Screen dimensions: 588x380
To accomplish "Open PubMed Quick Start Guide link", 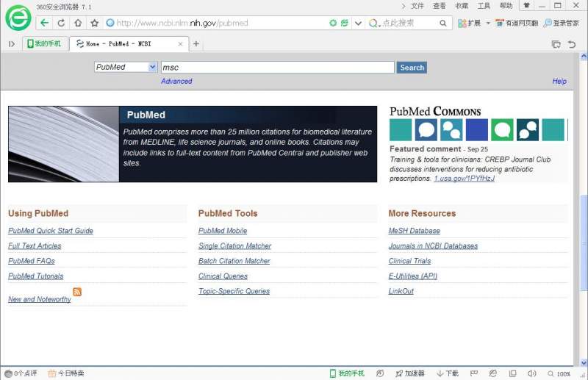I will (51, 231).
